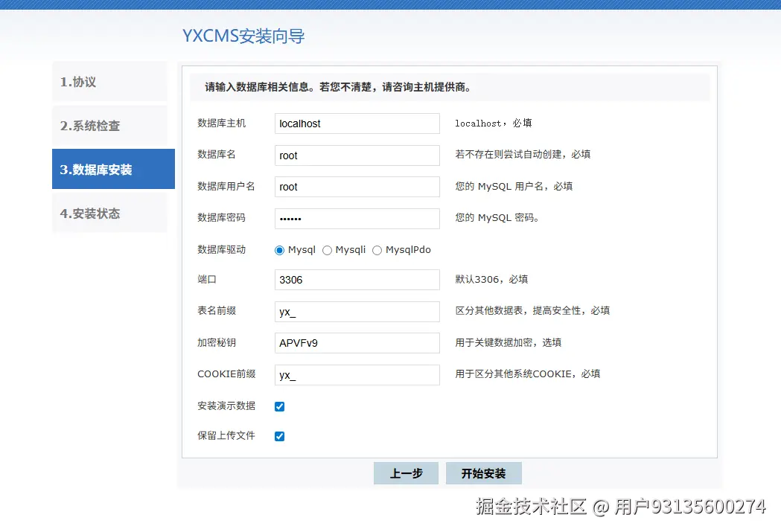Click the 加密秘钥 field with APVFv9

coord(357,343)
